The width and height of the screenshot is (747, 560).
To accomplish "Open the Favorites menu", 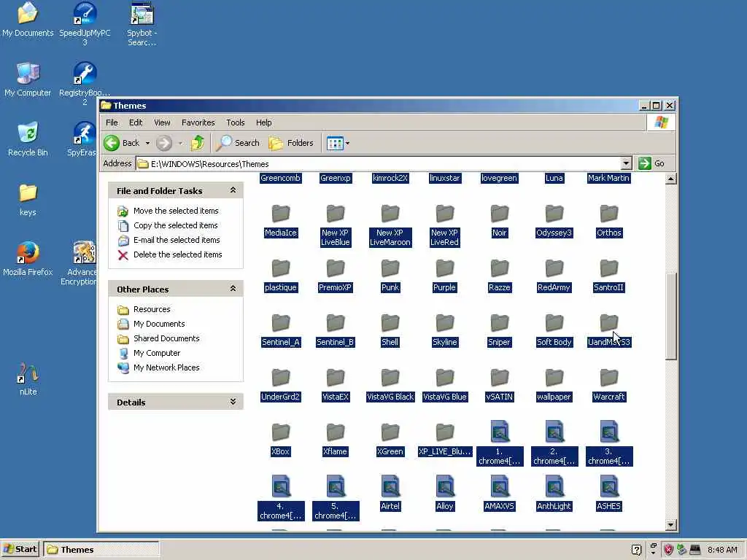I will point(198,122).
